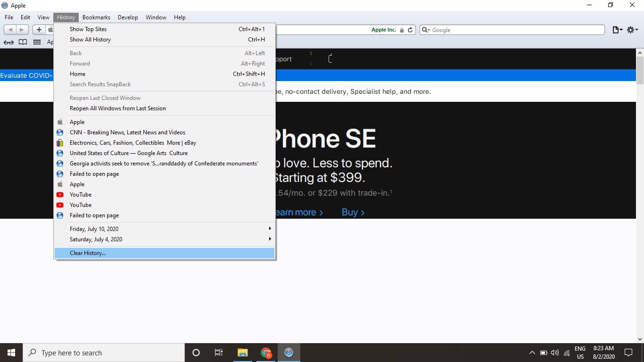Open the page menu icon
This screenshot has width=644, height=362.
point(617,30)
